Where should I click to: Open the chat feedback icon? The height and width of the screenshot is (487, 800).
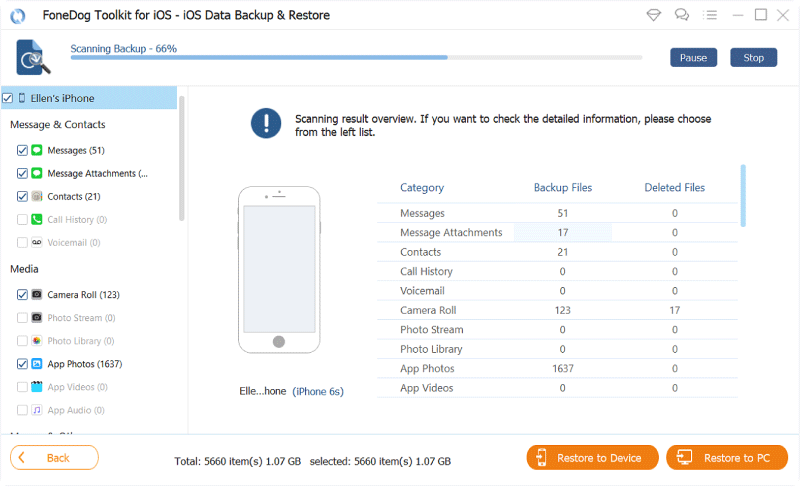[x=682, y=15]
